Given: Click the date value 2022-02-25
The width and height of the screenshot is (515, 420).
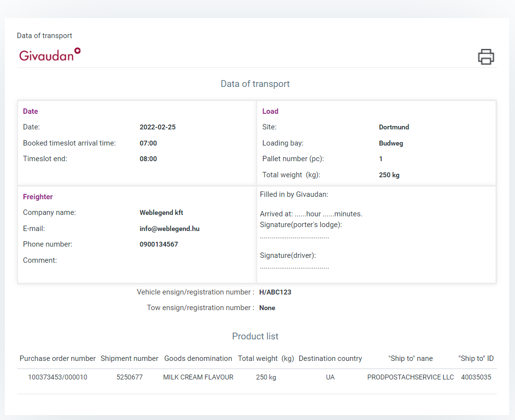Looking at the screenshot, I should tap(157, 127).
